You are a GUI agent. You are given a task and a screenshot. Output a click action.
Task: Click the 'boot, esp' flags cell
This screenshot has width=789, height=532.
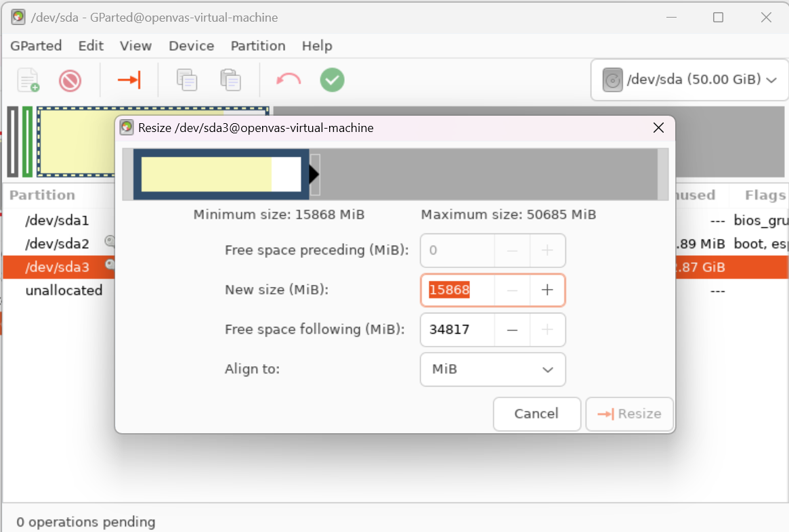pos(761,244)
